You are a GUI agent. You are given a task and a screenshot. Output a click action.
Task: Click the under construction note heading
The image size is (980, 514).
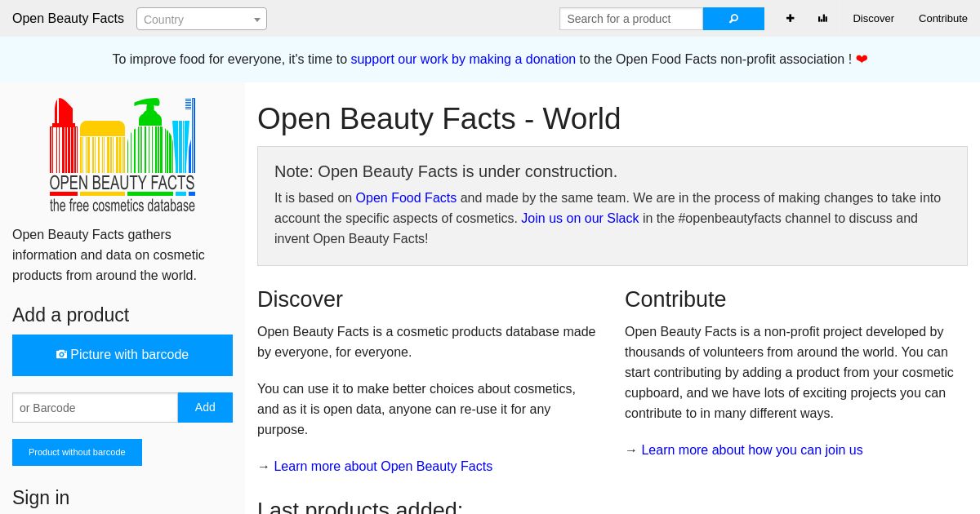click(446, 171)
